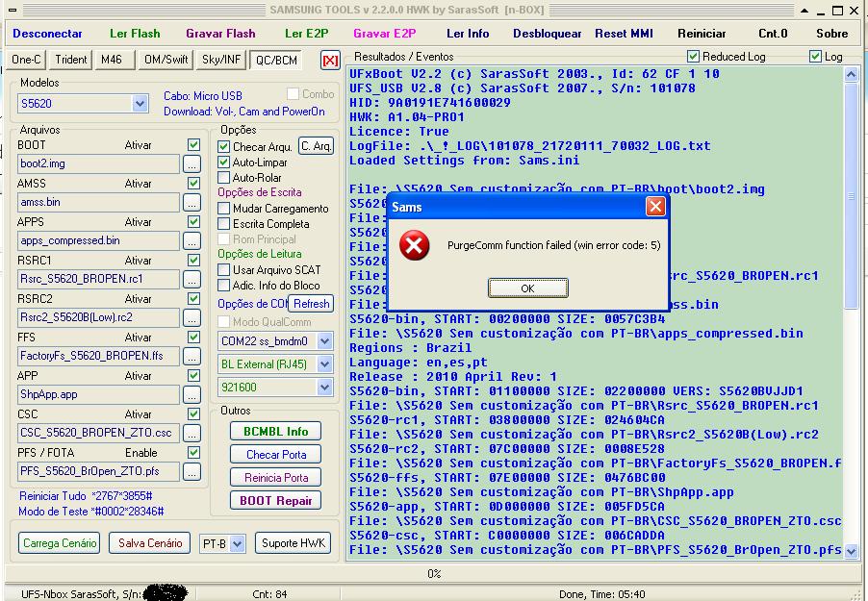Enable Usar Arquivo SCAT option
Image resolution: width=868 pixels, height=601 pixels.
pos(223,270)
